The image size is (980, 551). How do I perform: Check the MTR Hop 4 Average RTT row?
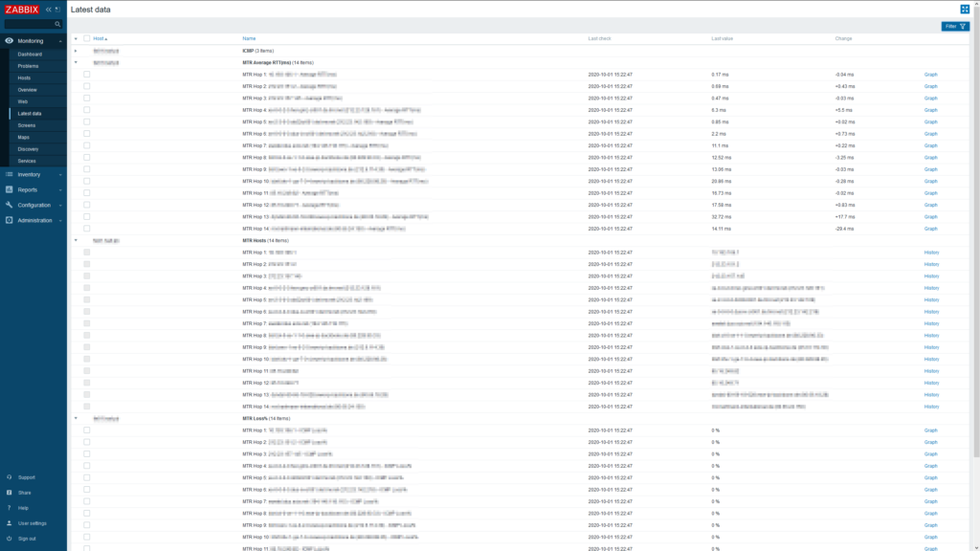click(87, 110)
